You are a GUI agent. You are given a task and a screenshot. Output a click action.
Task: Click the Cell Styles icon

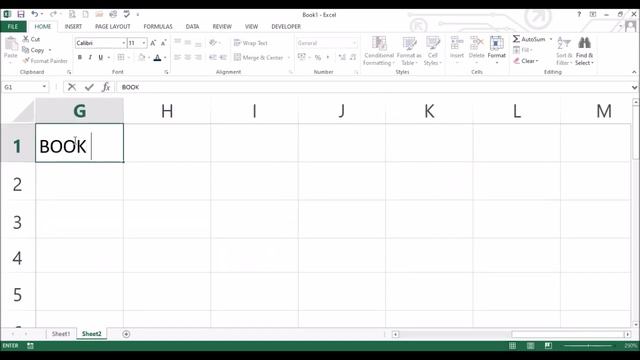coord(433,43)
